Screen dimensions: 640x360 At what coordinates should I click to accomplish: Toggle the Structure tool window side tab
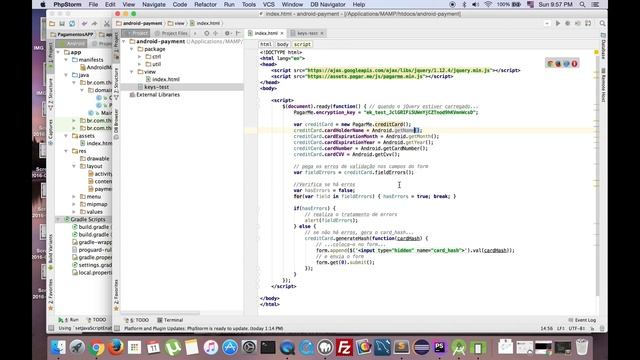point(116,84)
